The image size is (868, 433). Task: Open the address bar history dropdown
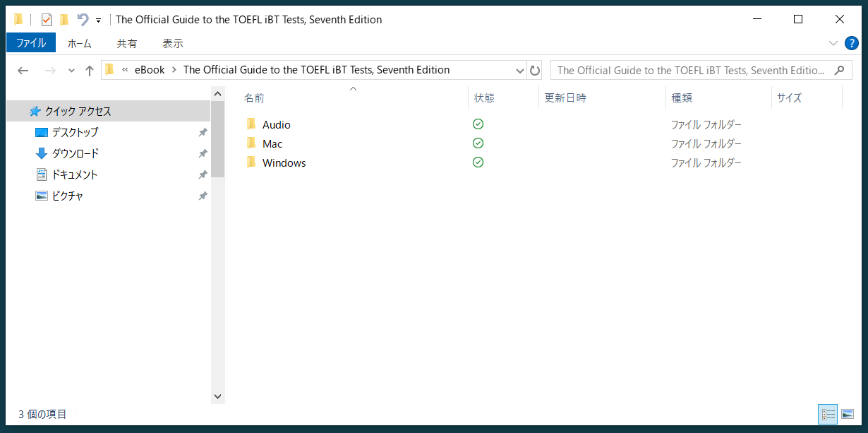pos(520,70)
